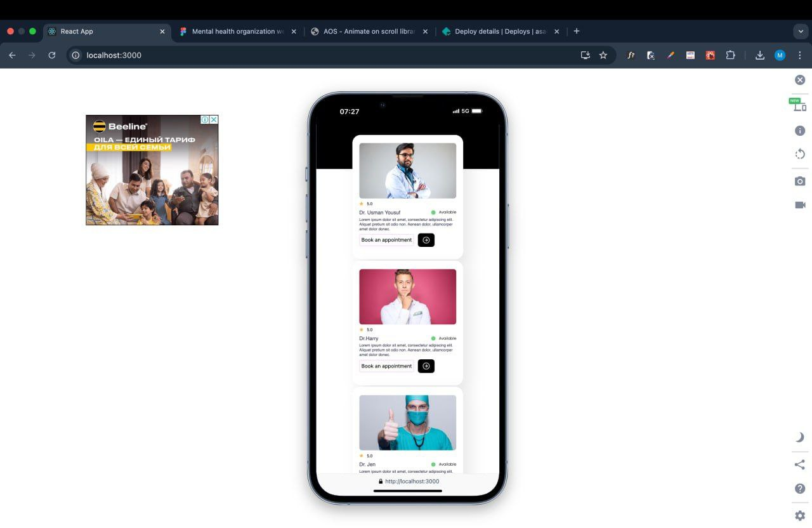Switch to the React App tab
Viewport: 812px width, 528px height.
[107, 31]
